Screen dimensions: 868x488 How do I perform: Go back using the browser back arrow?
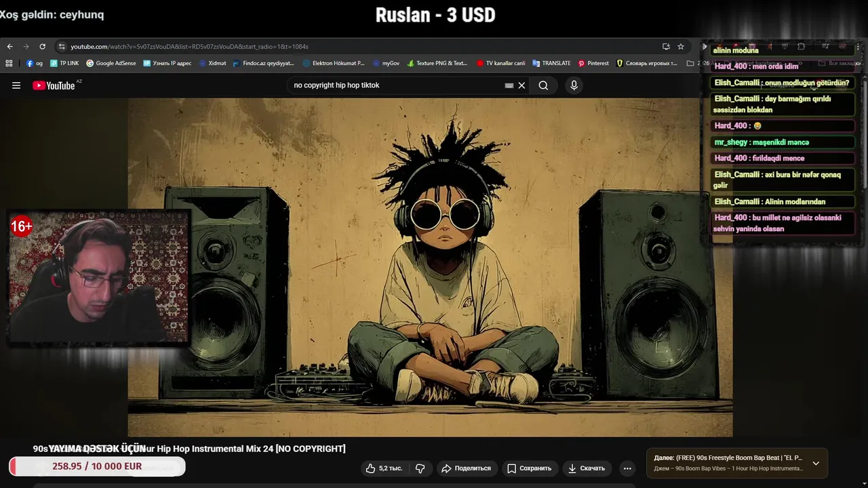tap(9, 47)
